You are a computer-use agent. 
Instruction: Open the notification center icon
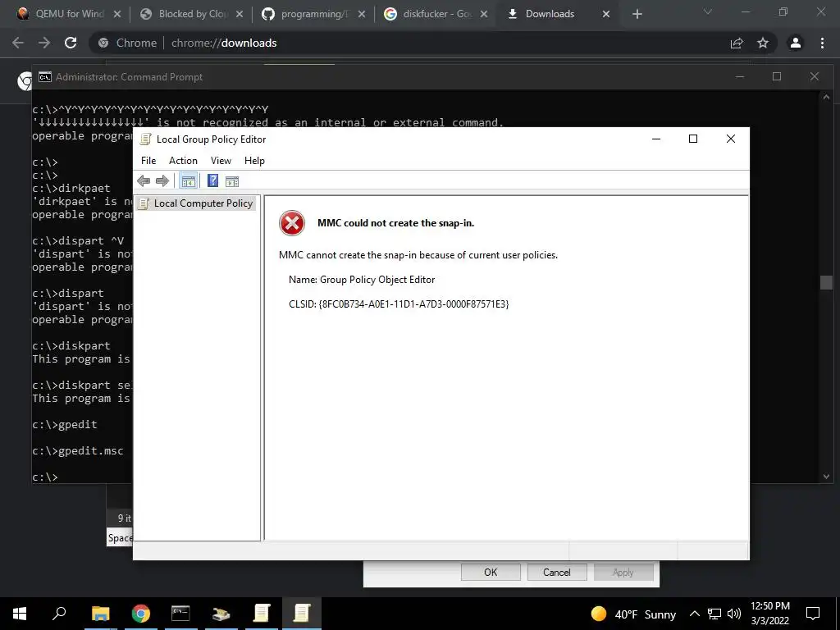[x=813, y=614]
